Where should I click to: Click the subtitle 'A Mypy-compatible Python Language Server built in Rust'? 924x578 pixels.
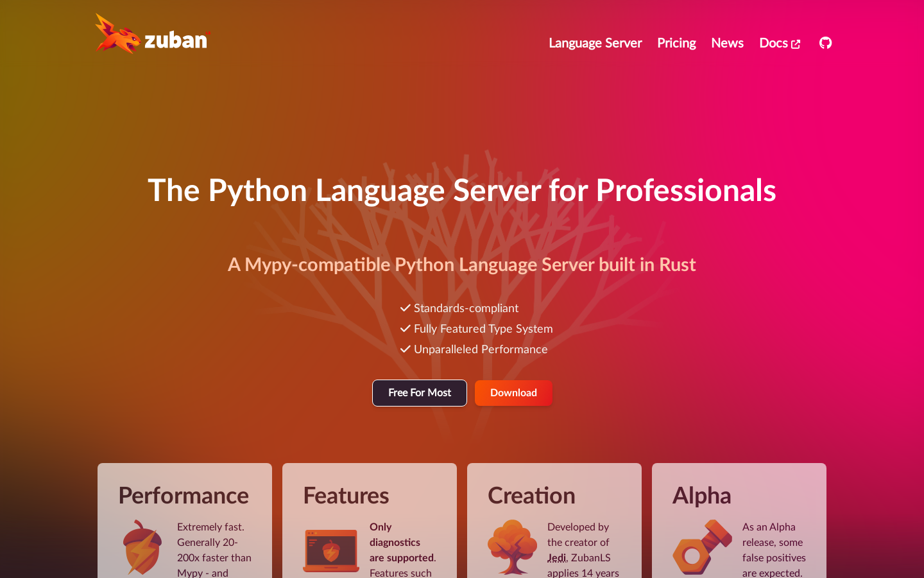coord(462,265)
